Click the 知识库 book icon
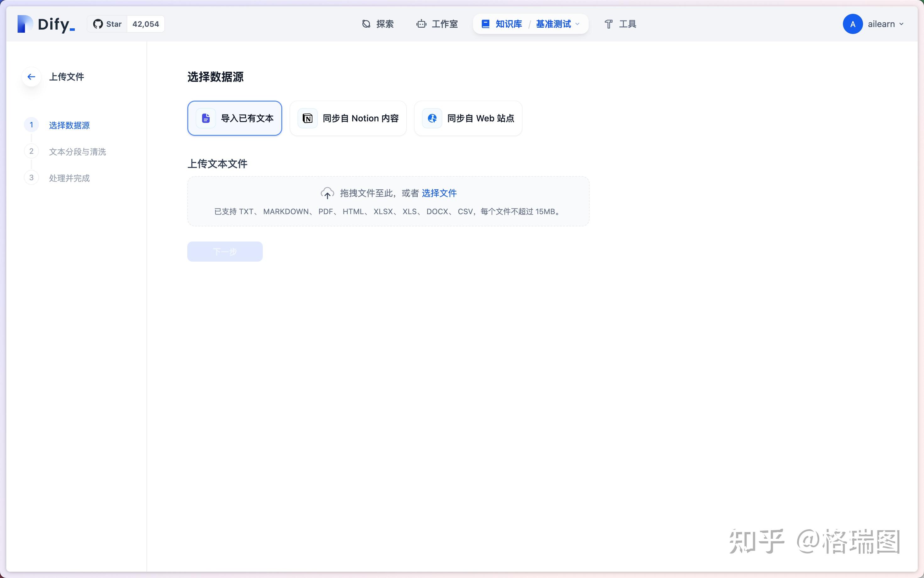 click(x=485, y=24)
